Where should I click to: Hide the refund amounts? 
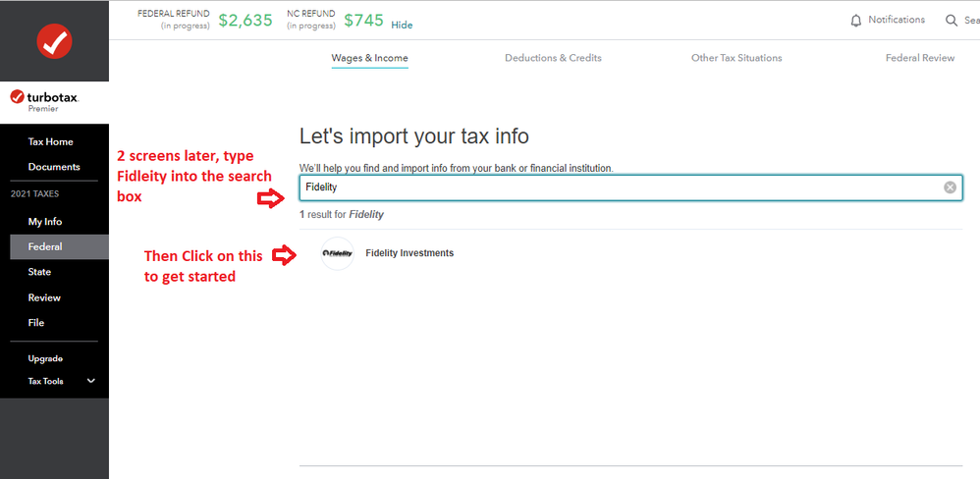coord(402,25)
